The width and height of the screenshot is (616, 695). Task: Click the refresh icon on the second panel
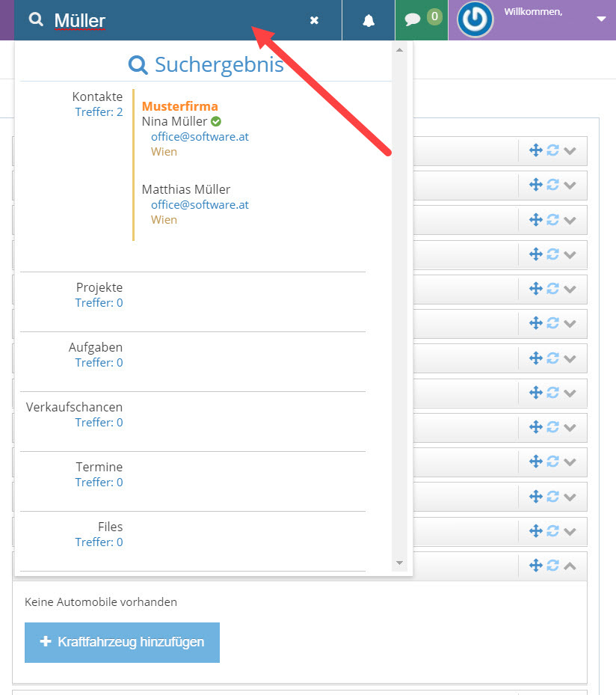553,185
